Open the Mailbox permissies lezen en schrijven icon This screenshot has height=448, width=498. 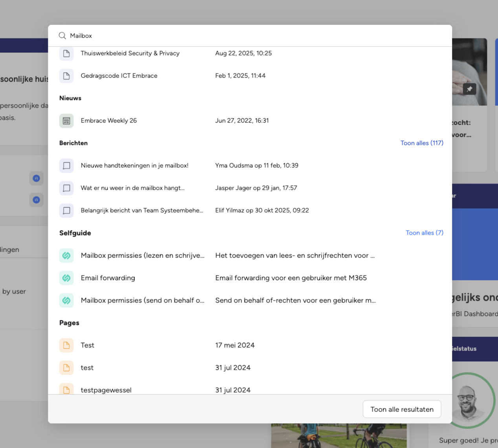(x=66, y=255)
